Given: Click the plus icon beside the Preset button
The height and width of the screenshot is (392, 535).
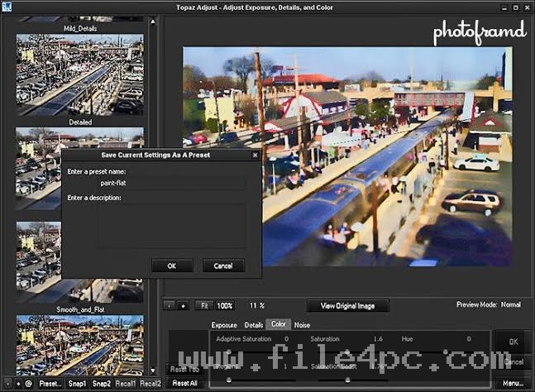Looking at the screenshot, I should [x=18, y=384].
